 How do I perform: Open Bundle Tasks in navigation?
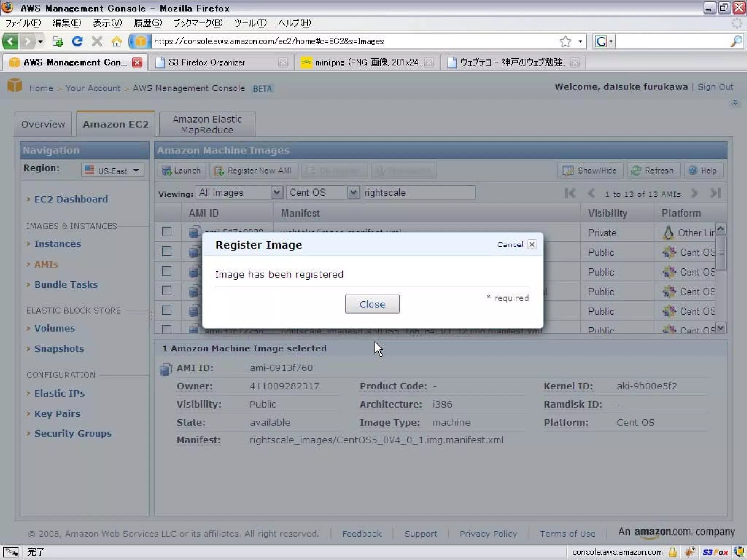[66, 284]
